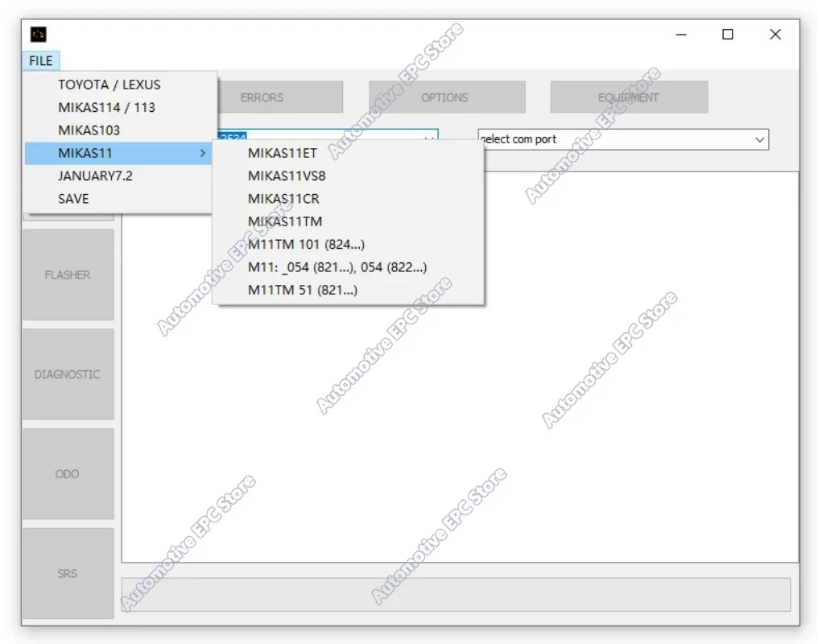Click the EQUIPMENT button

[629, 97]
